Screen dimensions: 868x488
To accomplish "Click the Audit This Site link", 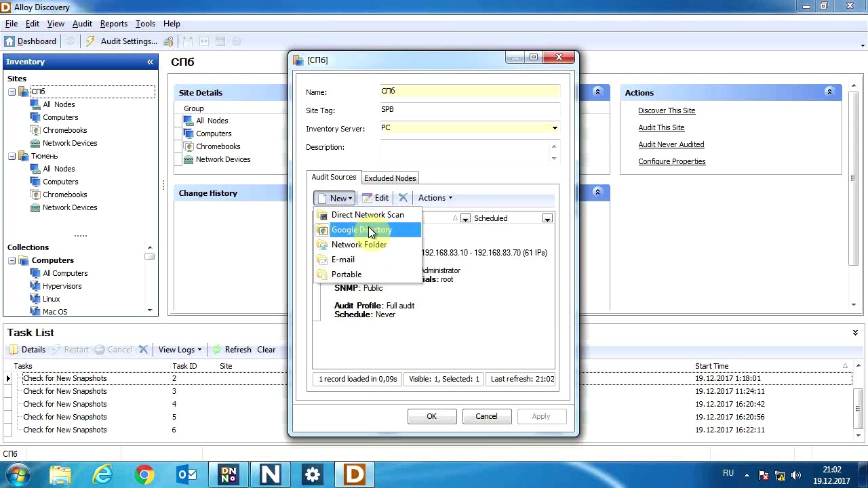I will (x=661, y=127).
